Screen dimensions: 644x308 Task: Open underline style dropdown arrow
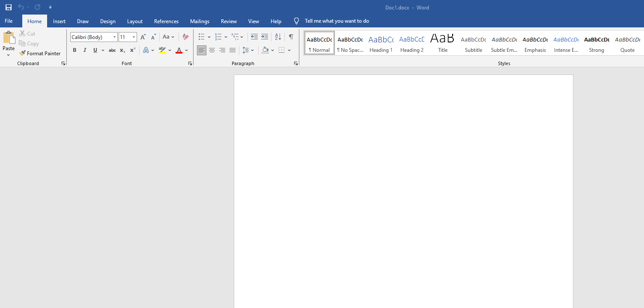pos(103,50)
